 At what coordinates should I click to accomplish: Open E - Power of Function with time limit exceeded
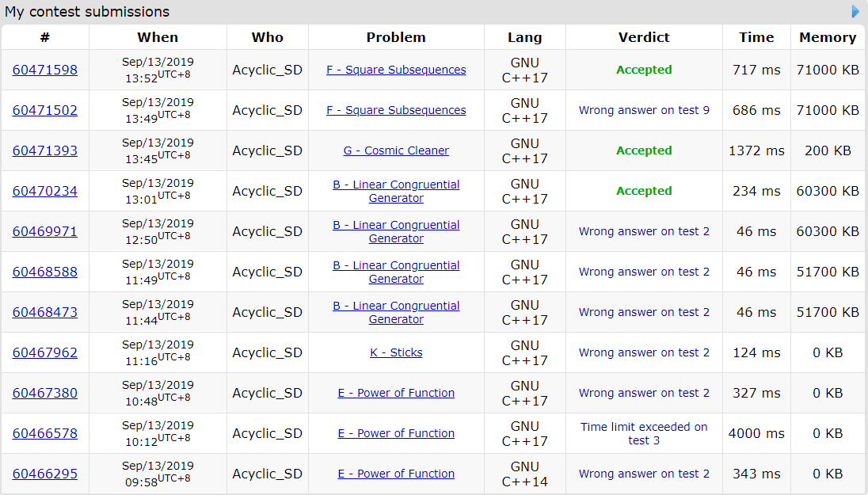coord(396,433)
